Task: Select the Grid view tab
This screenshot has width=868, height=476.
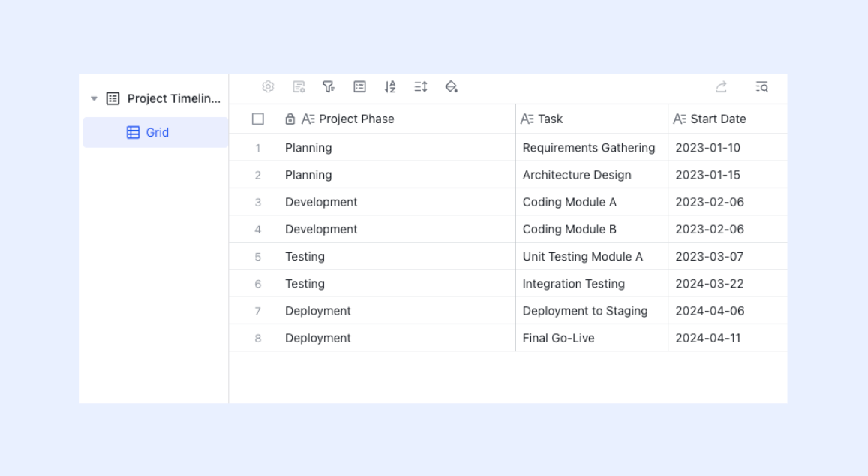Action: coord(155,132)
